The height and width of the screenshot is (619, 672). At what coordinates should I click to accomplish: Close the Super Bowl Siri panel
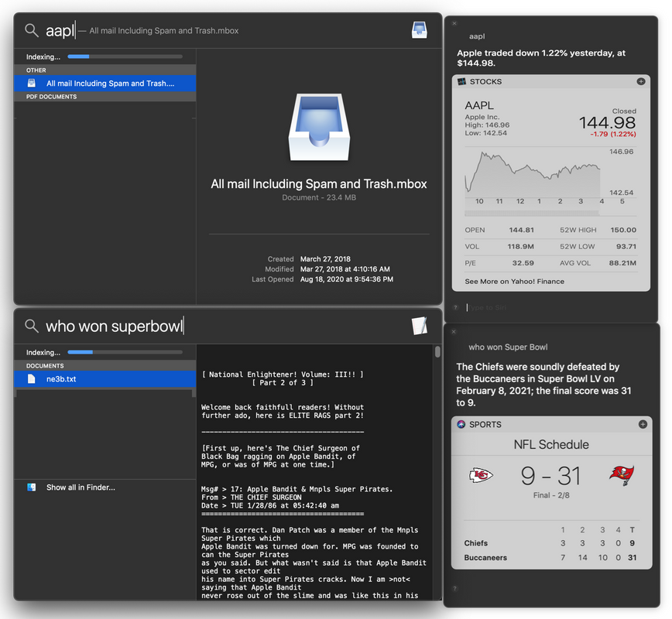click(x=454, y=332)
